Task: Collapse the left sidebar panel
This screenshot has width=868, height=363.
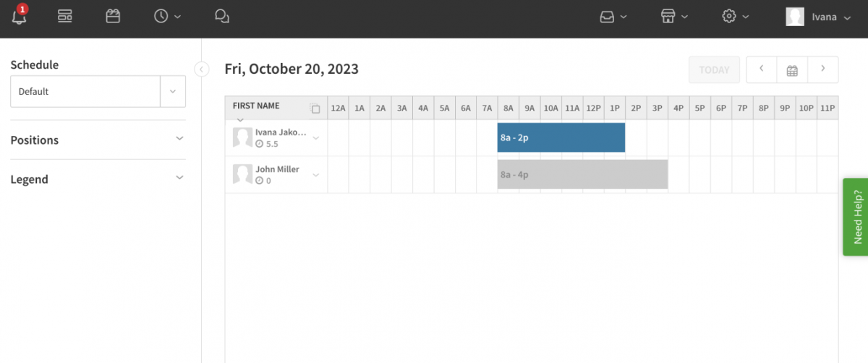Action: [202, 69]
